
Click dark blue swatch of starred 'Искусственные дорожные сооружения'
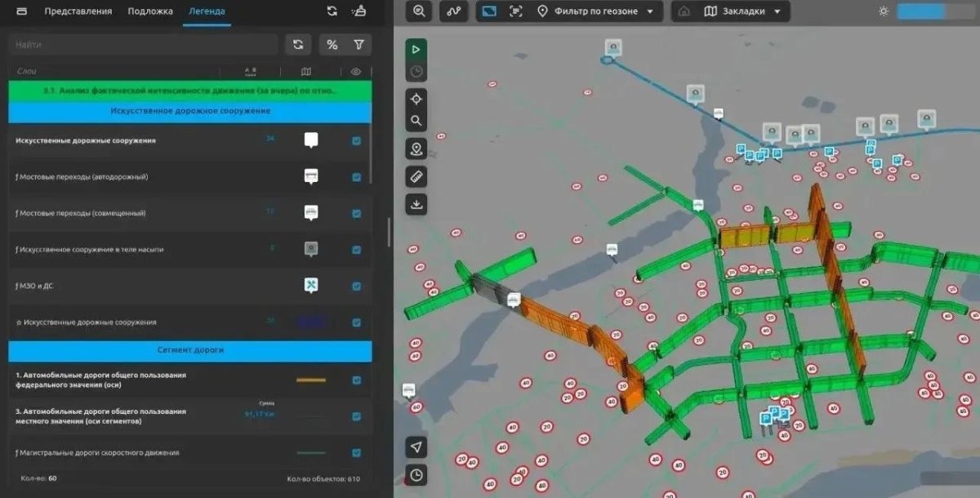click(310, 322)
